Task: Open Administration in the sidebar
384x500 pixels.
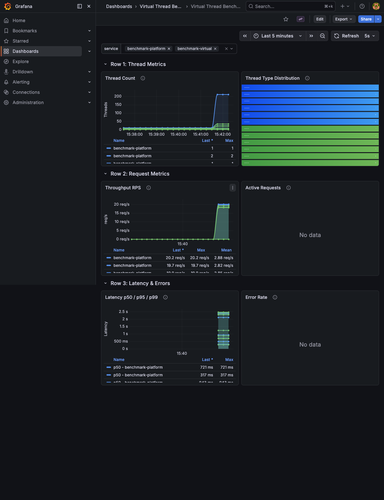Action: click(28, 102)
